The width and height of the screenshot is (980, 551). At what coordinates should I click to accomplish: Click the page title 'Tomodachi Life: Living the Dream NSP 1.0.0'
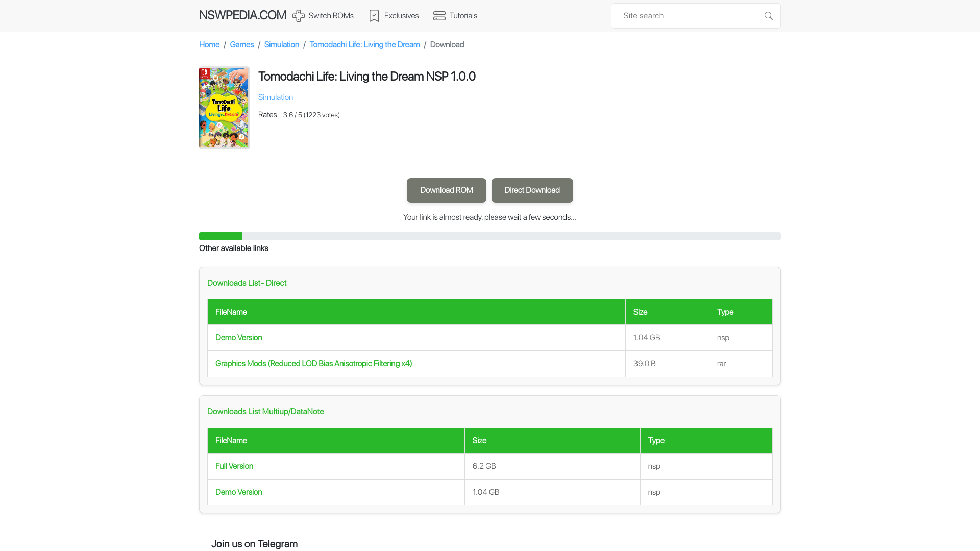[x=367, y=77]
